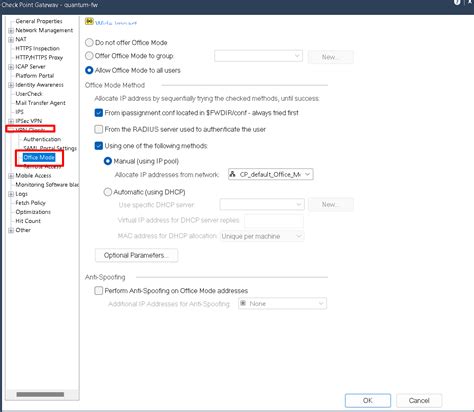474x412 pixels.
Task: Open Monitoring Software blades page
Action: (47, 184)
